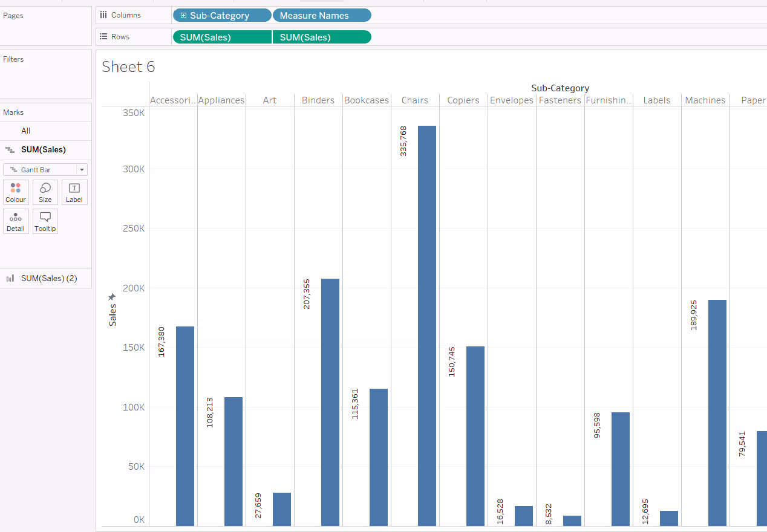The width and height of the screenshot is (767, 532).
Task: Click the Appliances column header
Action: [x=221, y=100]
